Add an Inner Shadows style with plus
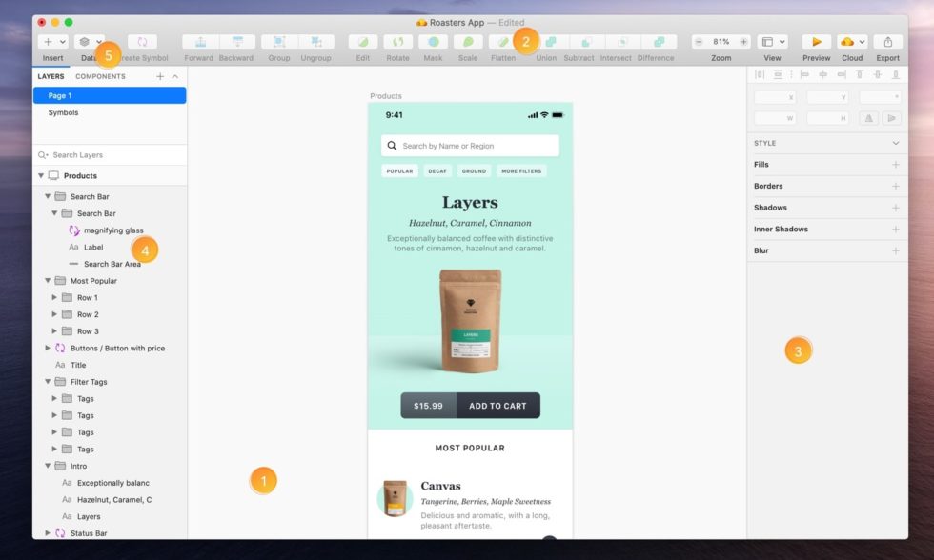Image resolution: width=934 pixels, height=560 pixels. (895, 230)
